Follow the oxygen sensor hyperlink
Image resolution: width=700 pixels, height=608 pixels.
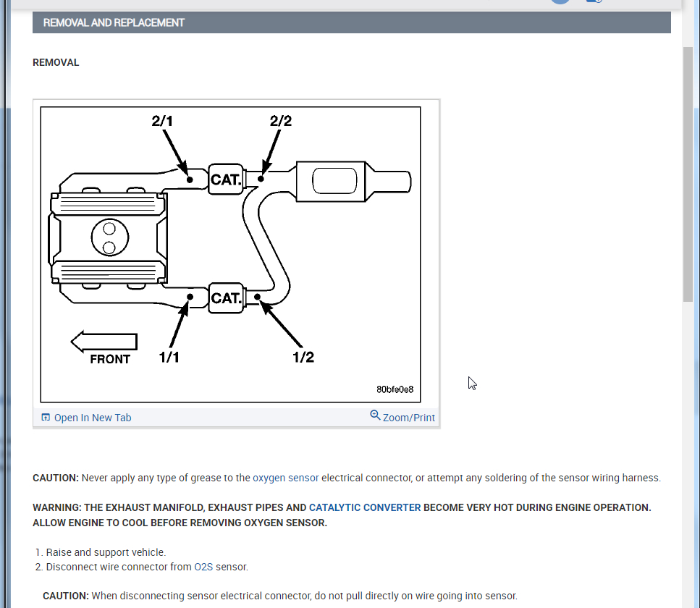click(x=286, y=478)
